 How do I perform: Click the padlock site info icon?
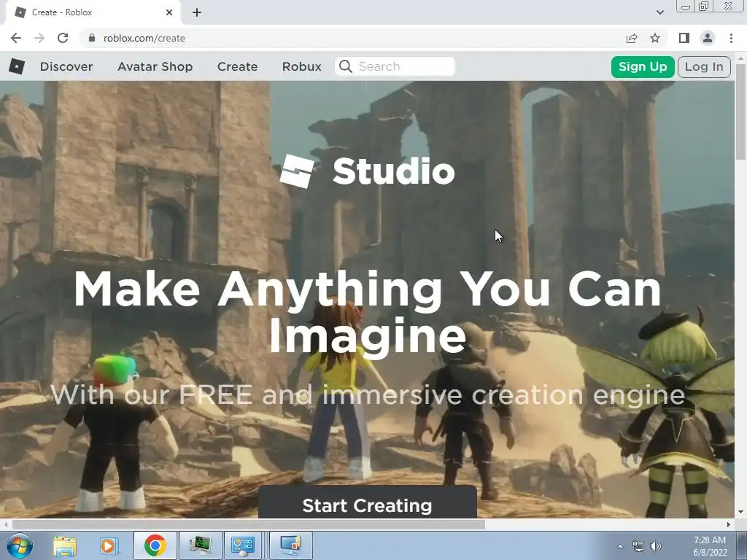tap(92, 38)
